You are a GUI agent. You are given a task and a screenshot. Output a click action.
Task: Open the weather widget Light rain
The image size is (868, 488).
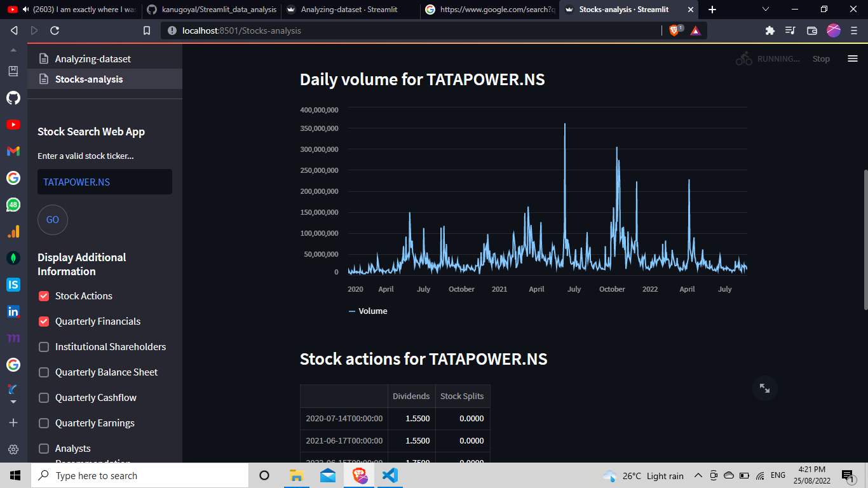tap(644, 476)
